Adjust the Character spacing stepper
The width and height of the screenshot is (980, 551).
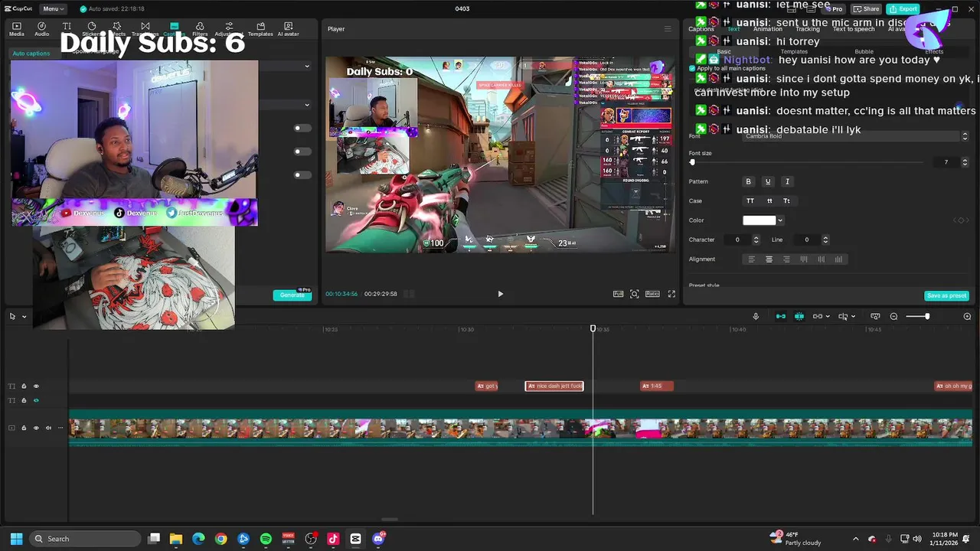[756, 240]
